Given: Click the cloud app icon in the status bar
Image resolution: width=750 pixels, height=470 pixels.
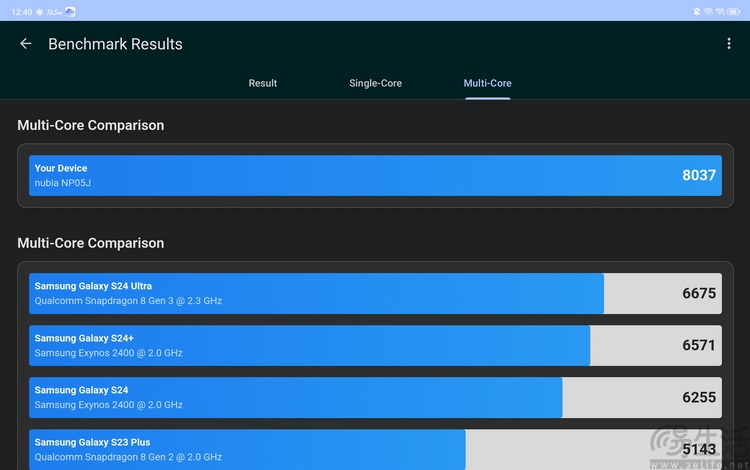Looking at the screenshot, I should (70, 12).
